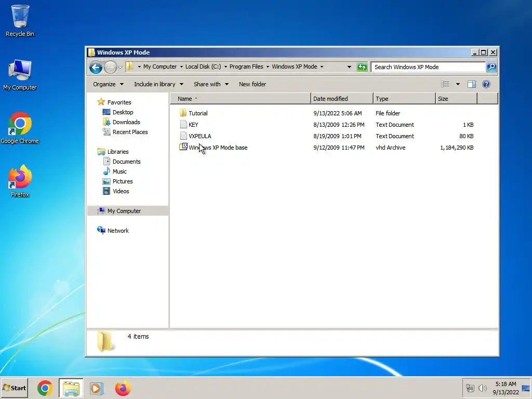The image size is (532, 399).
Task: Select the VXPEULA text document icon
Action: (x=183, y=136)
